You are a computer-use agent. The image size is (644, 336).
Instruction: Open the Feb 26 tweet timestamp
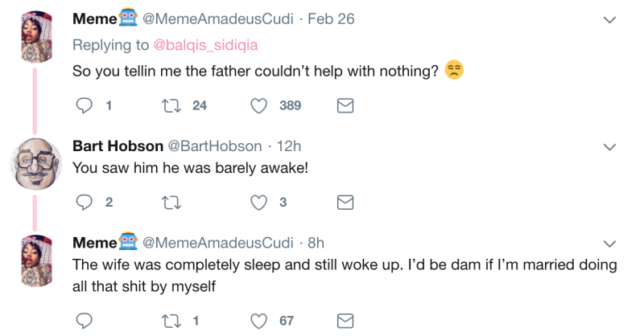(330, 18)
